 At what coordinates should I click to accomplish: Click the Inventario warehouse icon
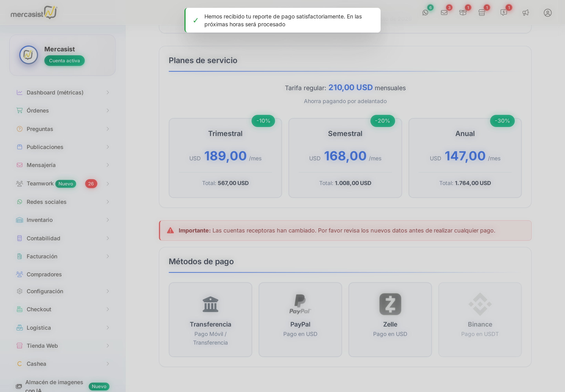click(x=19, y=220)
